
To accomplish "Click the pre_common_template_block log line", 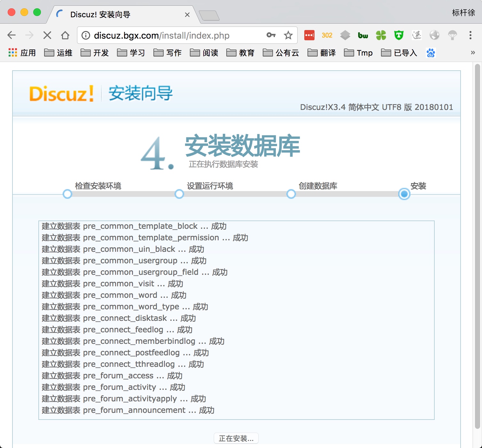I will click(x=134, y=226).
